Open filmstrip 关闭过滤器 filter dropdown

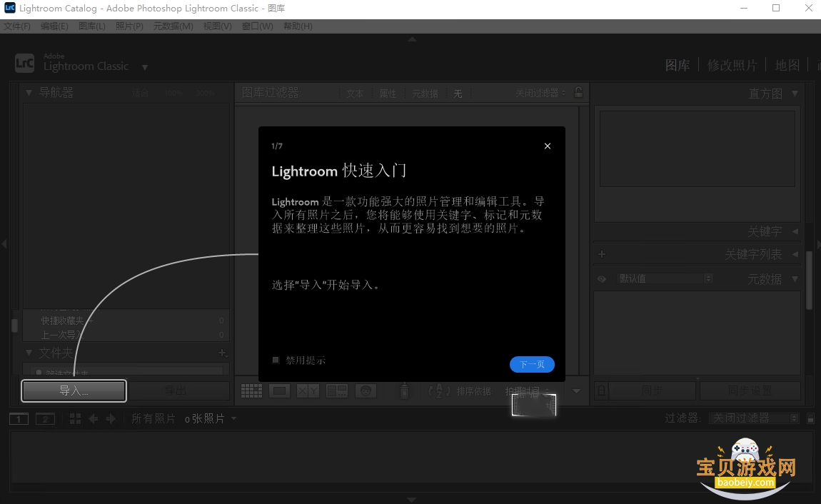pyautogui.click(x=754, y=418)
